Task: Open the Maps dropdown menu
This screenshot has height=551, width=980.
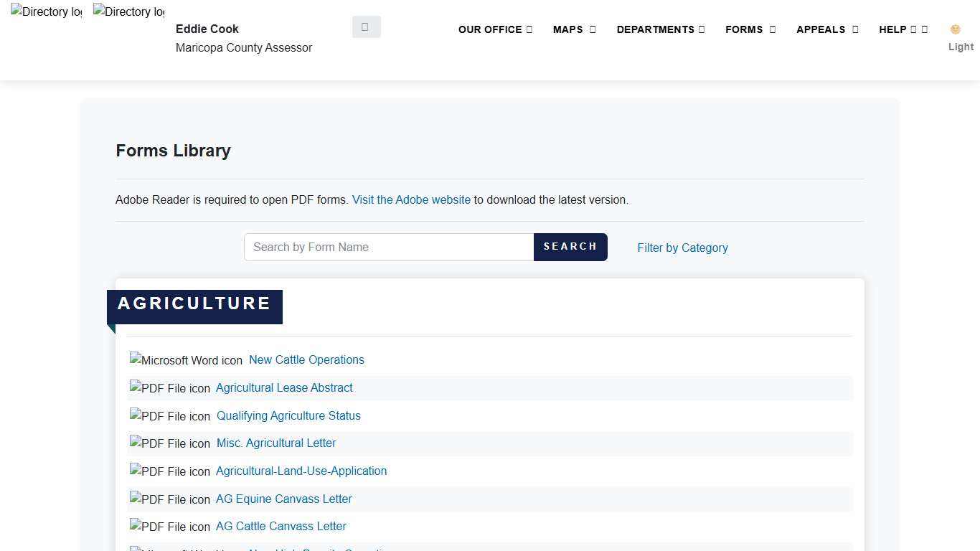Action: pyautogui.click(x=574, y=29)
